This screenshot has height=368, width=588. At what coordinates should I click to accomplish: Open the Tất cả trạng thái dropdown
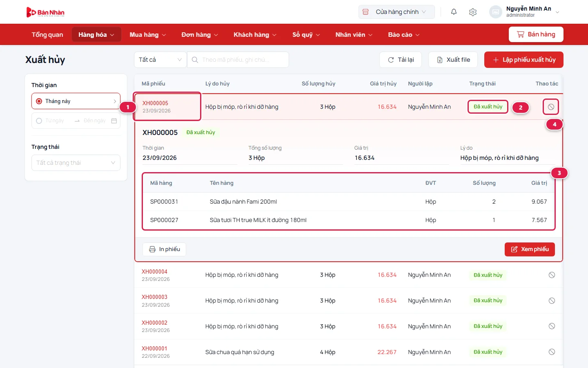point(76,163)
